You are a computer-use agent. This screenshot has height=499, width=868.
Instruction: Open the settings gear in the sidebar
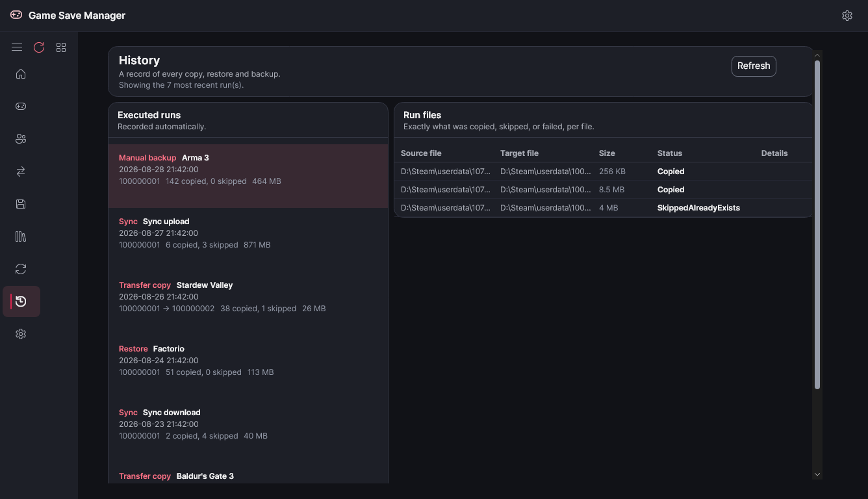click(21, 334)
